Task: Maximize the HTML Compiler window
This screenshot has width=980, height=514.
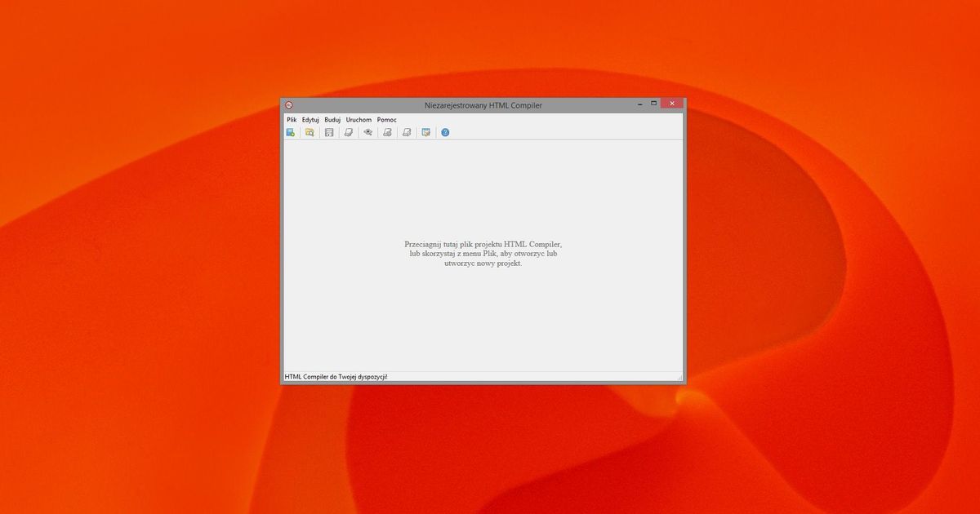Action: [x=653, y=104]
